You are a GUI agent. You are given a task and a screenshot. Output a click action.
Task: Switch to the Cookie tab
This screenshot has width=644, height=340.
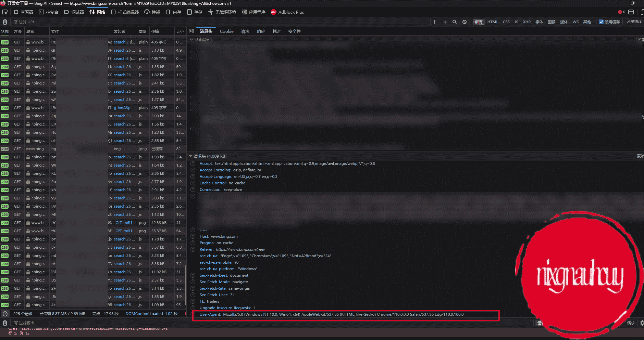coord(226,31)
